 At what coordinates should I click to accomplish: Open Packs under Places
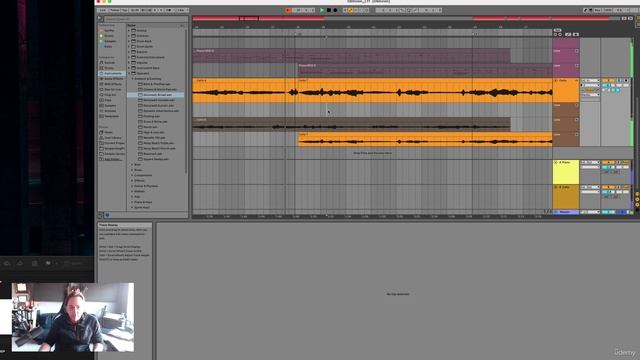[x=108, y=132]
